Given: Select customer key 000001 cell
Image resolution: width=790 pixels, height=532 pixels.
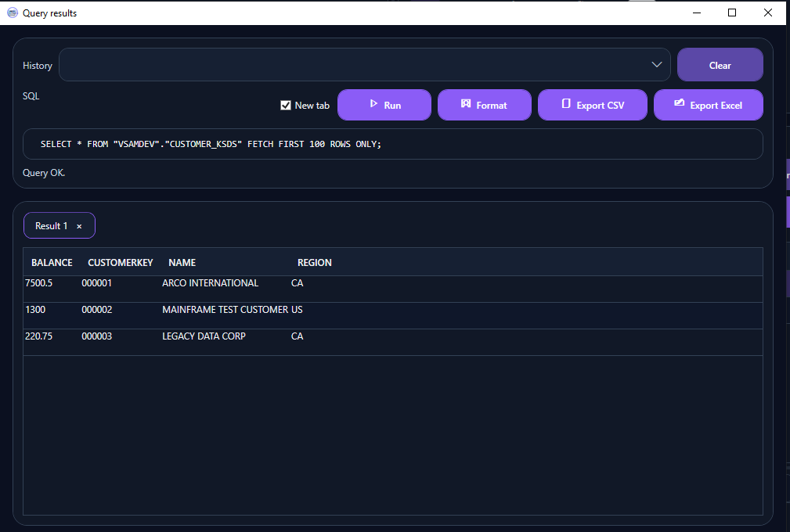Looking at the screenshot, I should [97, 283].
